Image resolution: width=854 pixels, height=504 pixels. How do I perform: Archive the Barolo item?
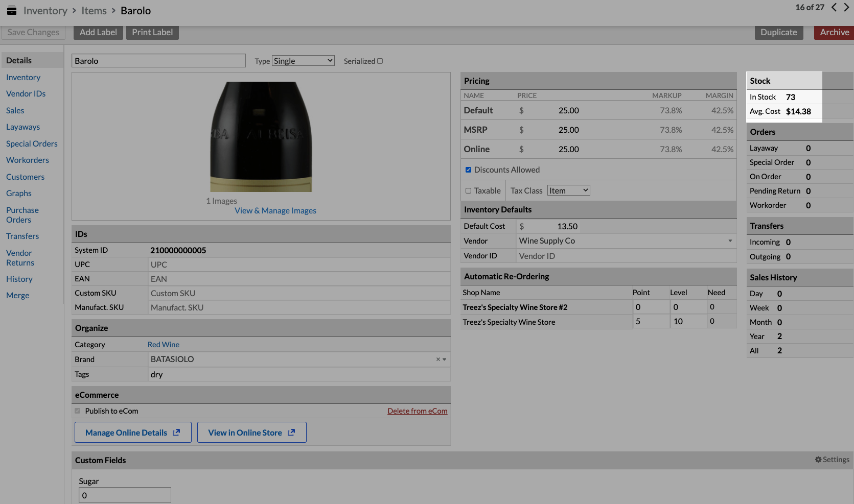834,32
